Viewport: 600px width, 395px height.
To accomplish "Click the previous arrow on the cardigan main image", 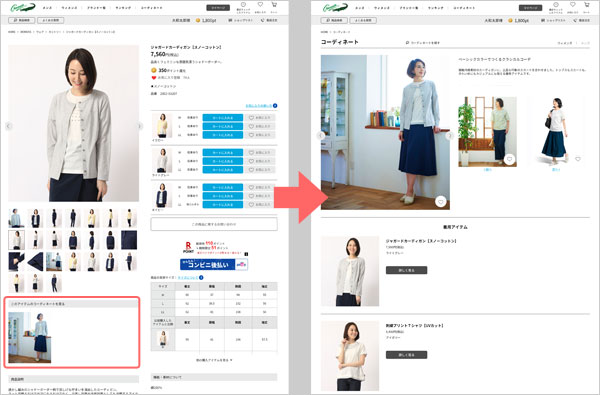I will (x=9, y=126).
